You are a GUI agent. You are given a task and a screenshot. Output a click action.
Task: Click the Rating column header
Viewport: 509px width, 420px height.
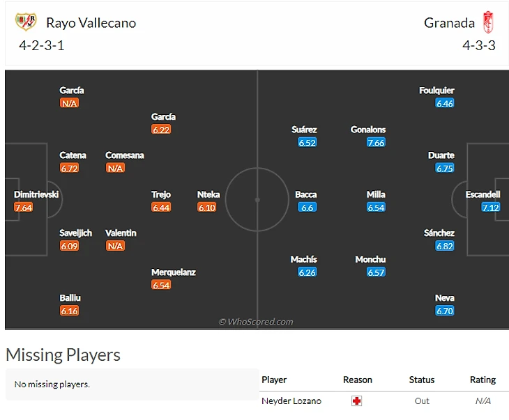483,380
